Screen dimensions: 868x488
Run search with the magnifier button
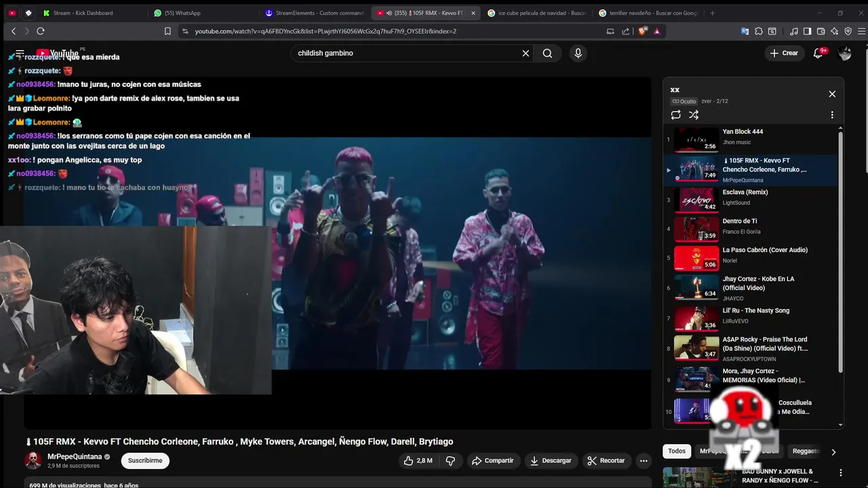[x=547, y=53]
